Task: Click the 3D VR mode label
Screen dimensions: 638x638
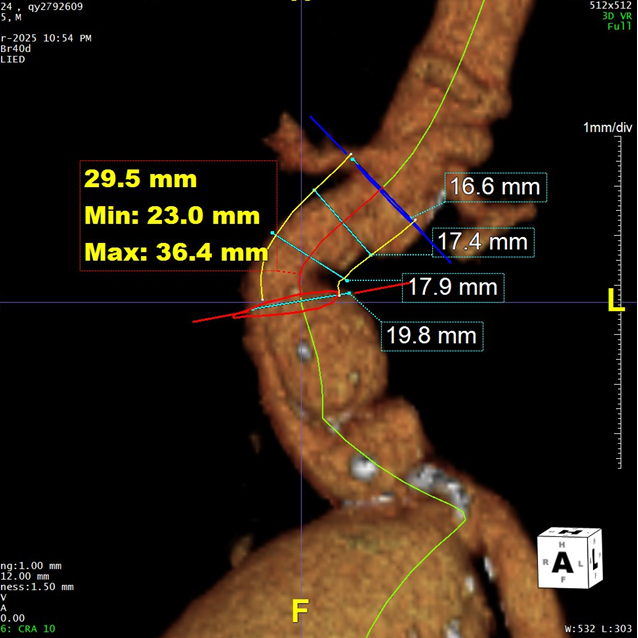Action: (x=617, y=16)
